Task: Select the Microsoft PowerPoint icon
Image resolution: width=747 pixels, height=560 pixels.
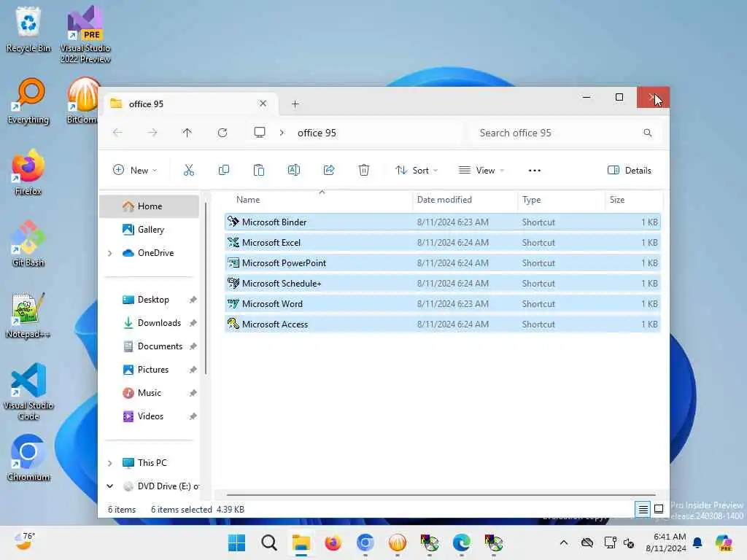Action: coord(233,262)
